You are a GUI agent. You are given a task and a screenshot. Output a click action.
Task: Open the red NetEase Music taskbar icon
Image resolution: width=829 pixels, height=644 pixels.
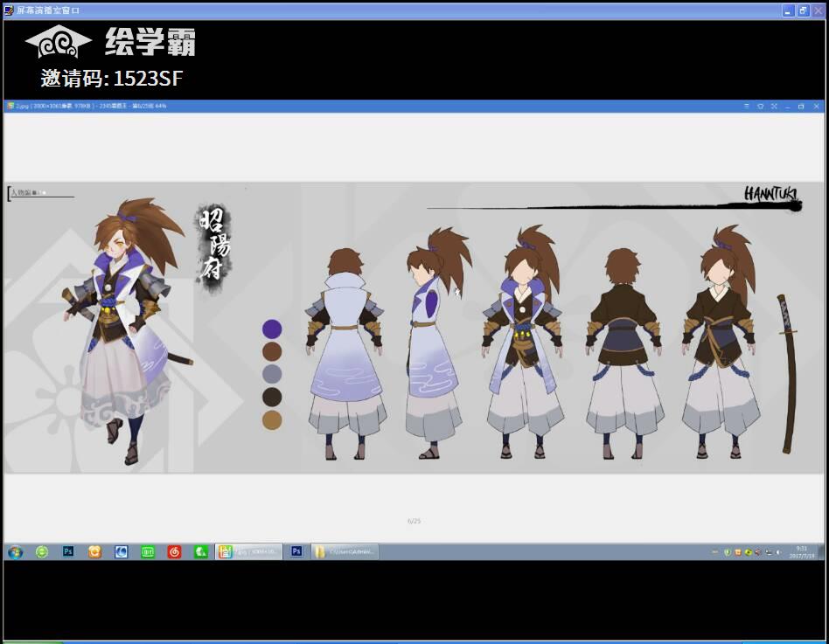(x=174, y=552)
